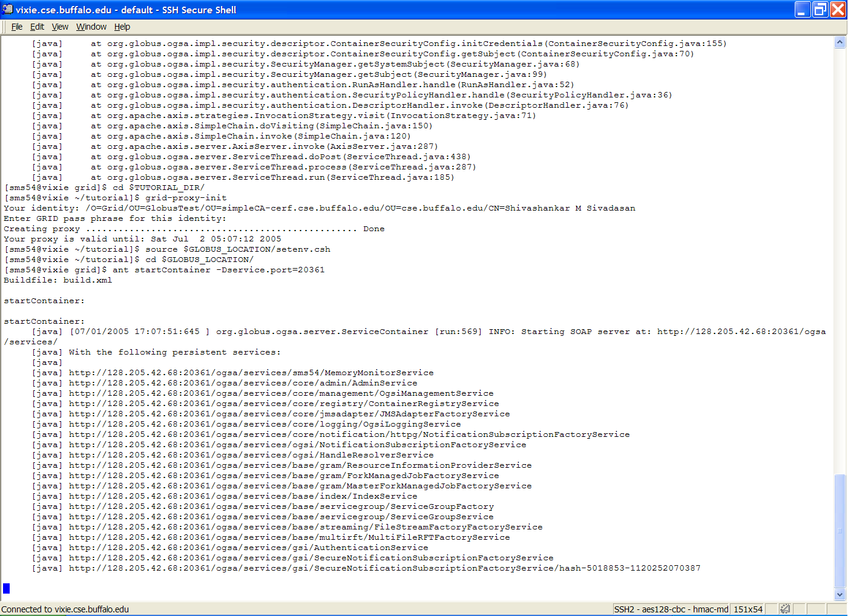Image resolution: width=848 pixels, height=616 pixels.
Task: Click the MemoryMonitorService URL in the terminal
Action: click(x=251, y=373)
